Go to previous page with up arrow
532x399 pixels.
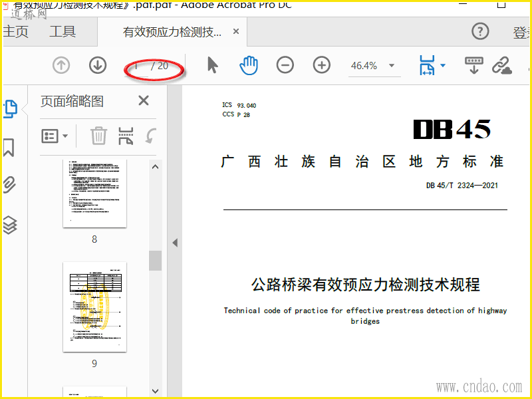tap(61, 65)
